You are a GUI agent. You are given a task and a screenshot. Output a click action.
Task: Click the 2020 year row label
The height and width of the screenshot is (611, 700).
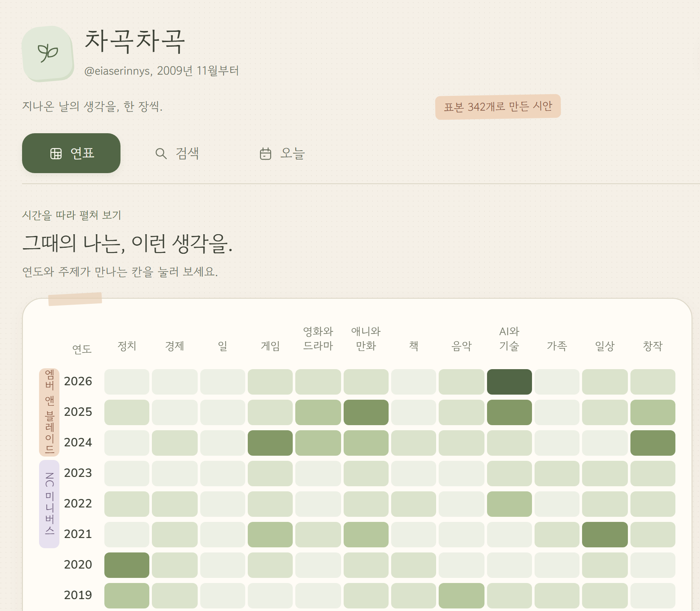tap(78, 564)
